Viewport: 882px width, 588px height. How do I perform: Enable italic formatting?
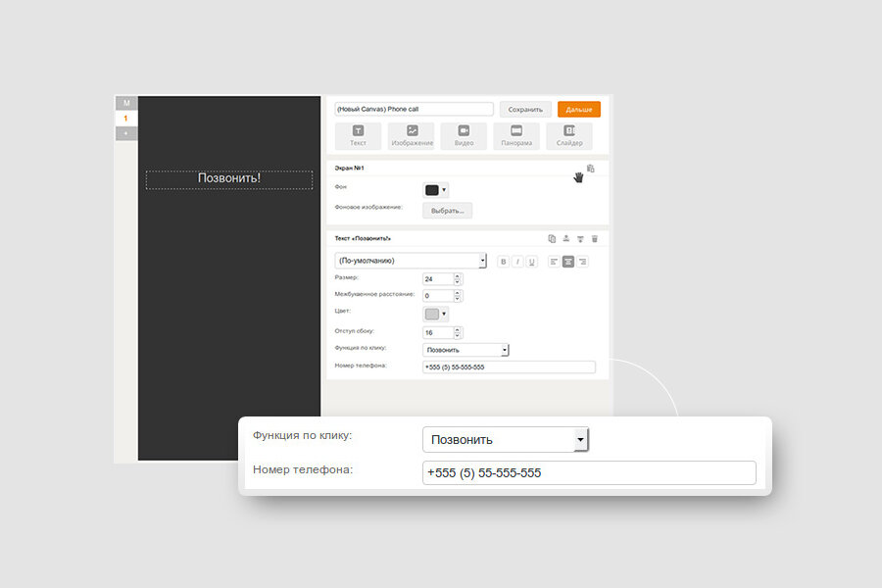tap(516, 261)
